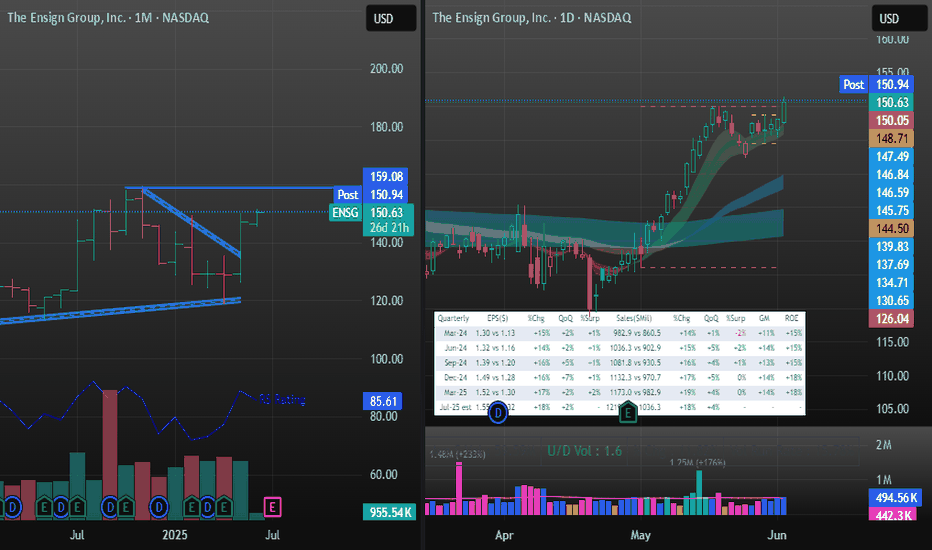Click the 982.9 vs 860.5 sales cell
Viewport: 932px width, 550px height.
[637, 334]
